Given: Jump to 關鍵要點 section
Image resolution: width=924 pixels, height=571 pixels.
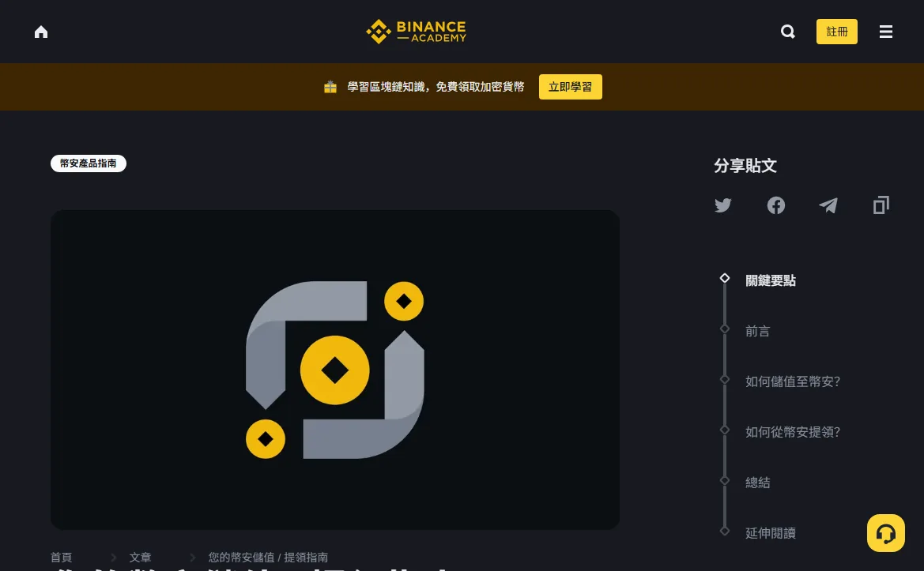Looking at the screenshot, I should click(771, 281).
